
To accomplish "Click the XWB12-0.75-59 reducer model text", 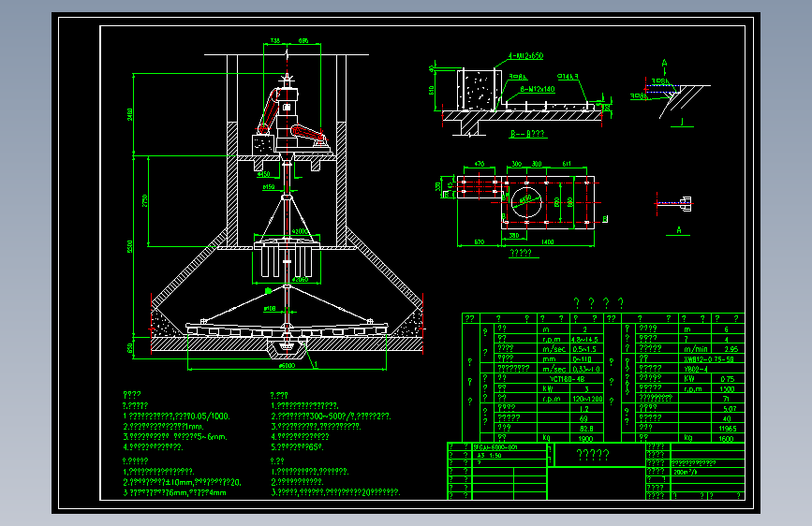I will coord(708,359).
